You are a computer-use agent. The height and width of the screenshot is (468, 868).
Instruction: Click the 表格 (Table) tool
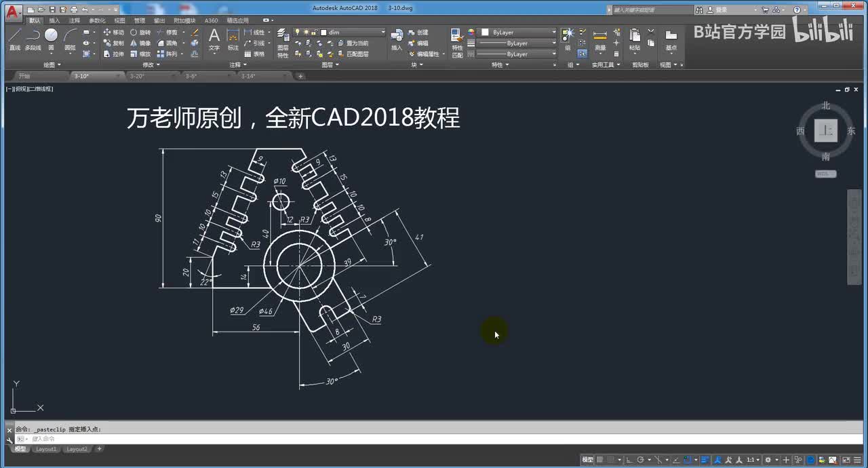pyautogui.click(x=255, y=54)
